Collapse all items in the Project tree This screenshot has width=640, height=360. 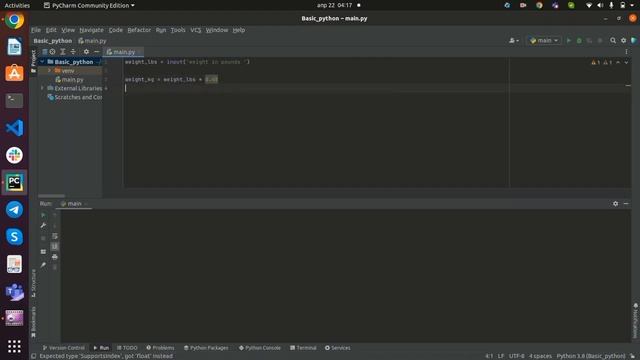[x=73, y=52]
